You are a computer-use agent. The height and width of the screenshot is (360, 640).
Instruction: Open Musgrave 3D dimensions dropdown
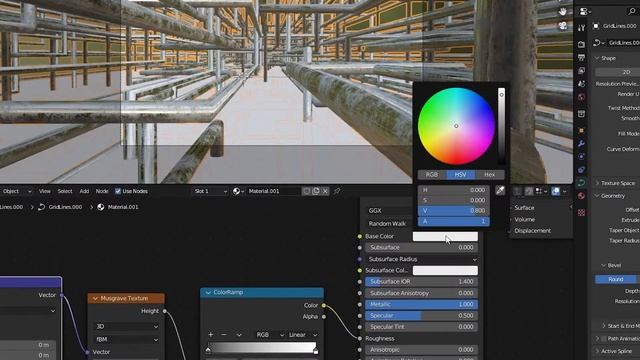click(126, 327)
